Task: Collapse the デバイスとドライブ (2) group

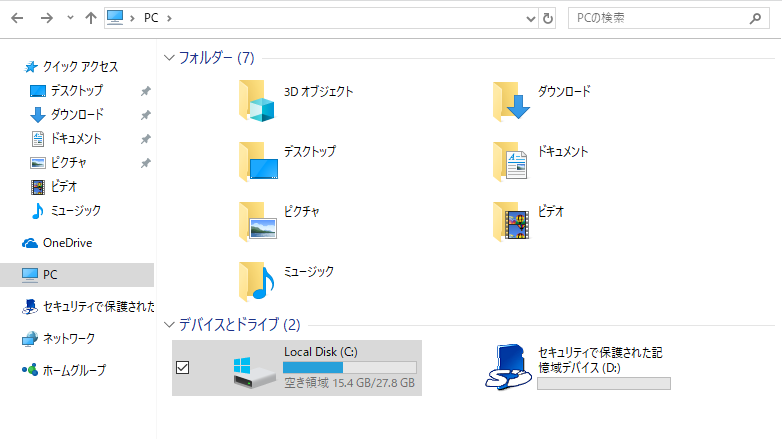Action: (168, 325)
